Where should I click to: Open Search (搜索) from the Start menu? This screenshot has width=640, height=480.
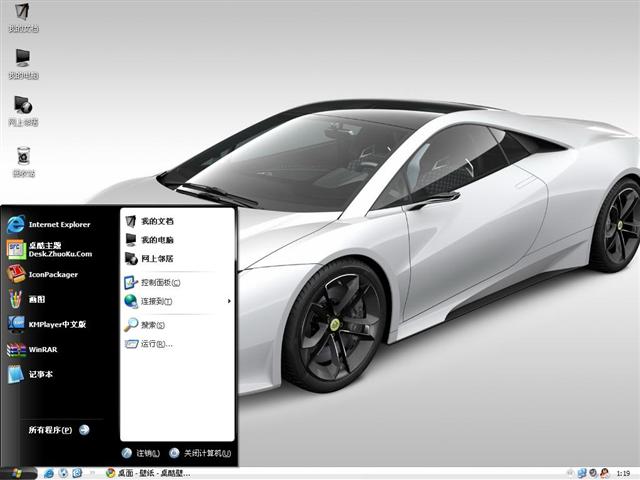tap(144, 325)
